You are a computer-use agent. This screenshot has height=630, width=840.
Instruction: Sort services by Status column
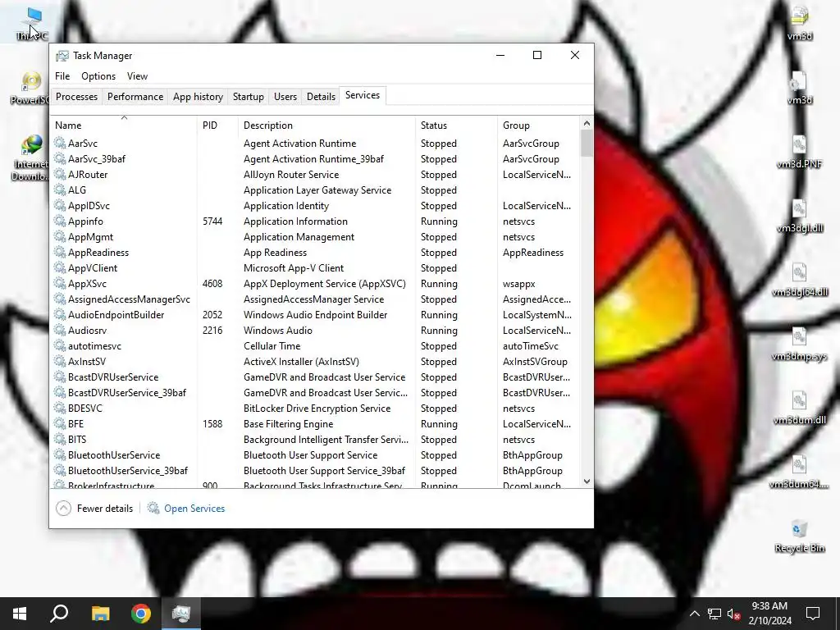coord(456,125)
